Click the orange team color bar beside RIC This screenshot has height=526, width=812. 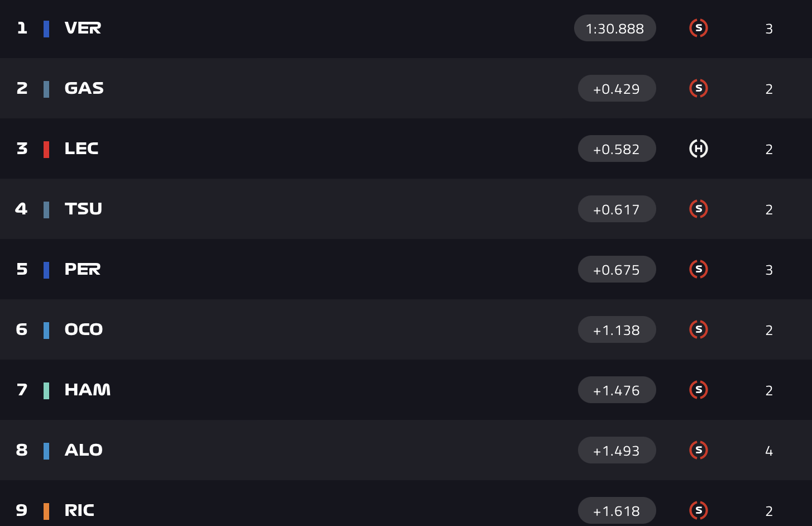click(46, 511)
